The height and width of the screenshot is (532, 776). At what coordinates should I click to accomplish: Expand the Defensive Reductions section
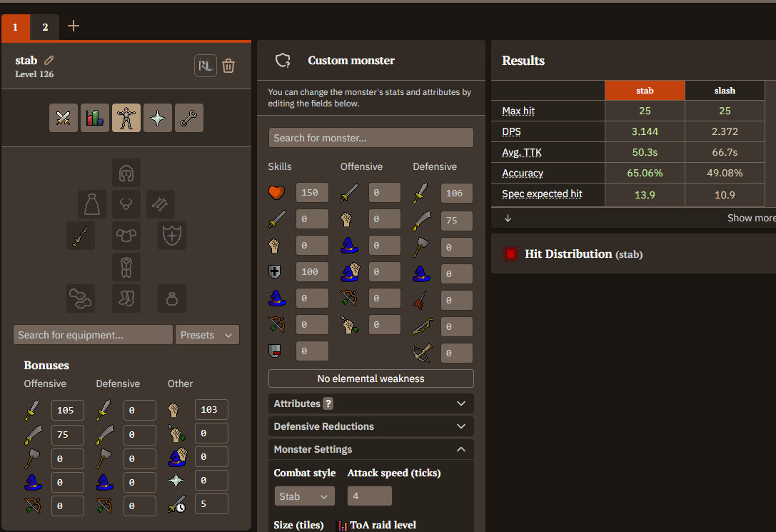pos(371,426)
